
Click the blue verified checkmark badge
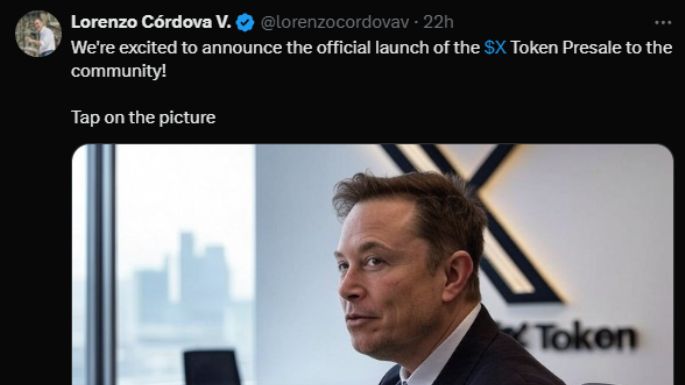coord(245,22)
